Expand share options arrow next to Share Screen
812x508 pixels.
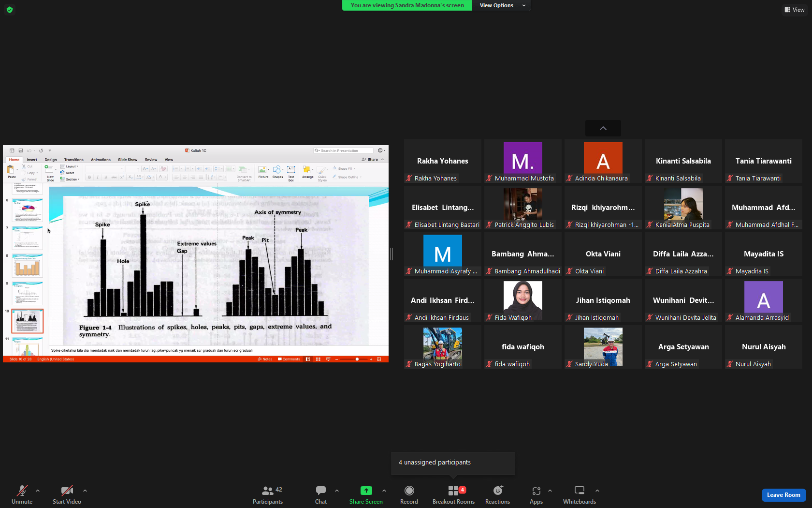384,491
